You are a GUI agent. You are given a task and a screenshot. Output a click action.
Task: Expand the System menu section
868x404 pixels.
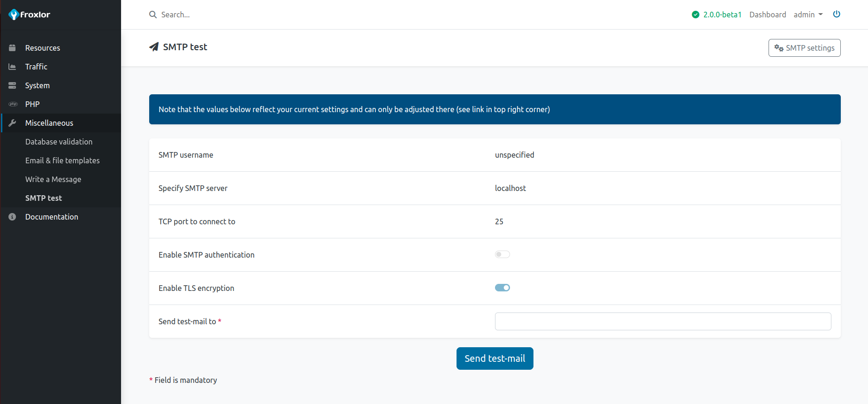(x=38, y=85)
